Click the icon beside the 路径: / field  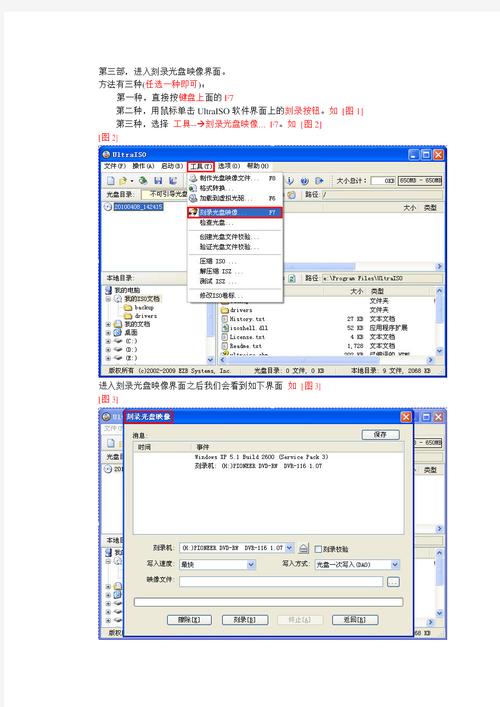point(292,195)
